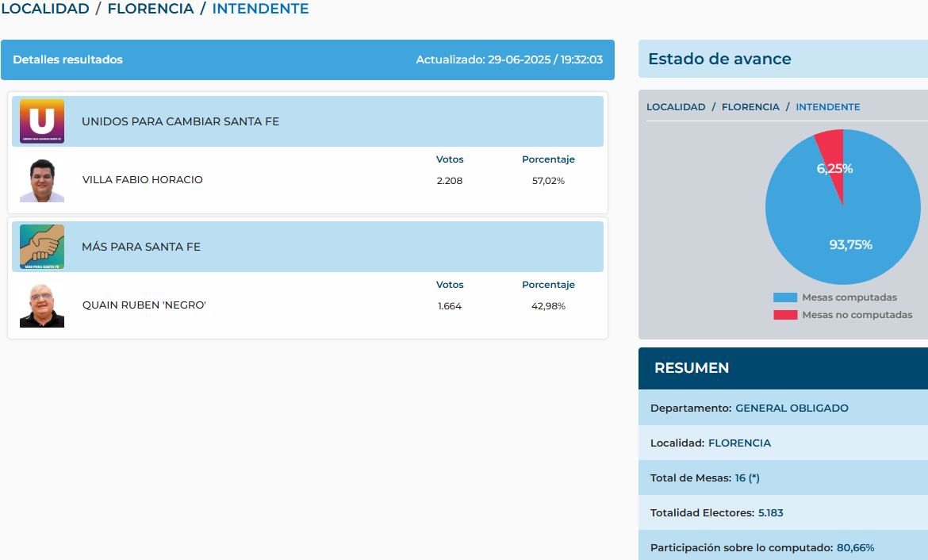Click Quain Ruben's candidate photo
Image resolution: width=928 pixels, height=560 pixels.
[42, 306]
